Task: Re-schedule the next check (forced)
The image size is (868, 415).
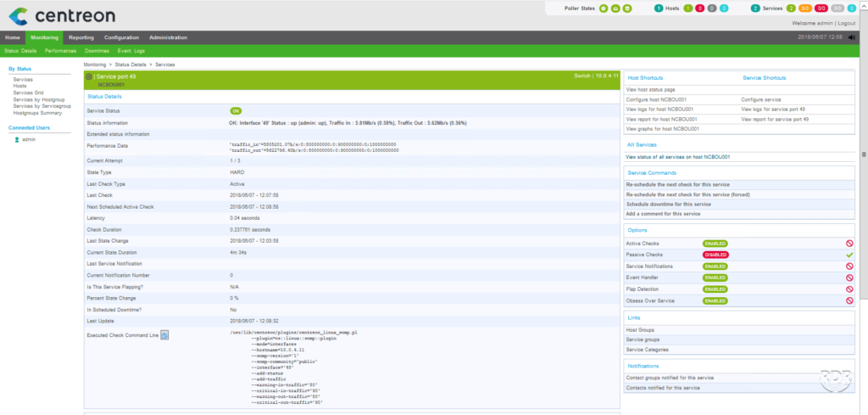Action: [x=687, y=195]
